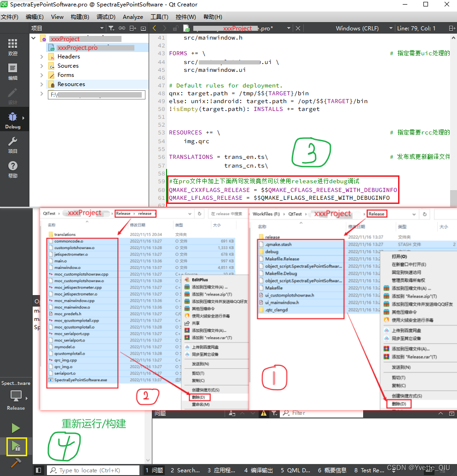Go back with the left arrow
This screenshot has height=476, width=457.
(x=155, y=28)
